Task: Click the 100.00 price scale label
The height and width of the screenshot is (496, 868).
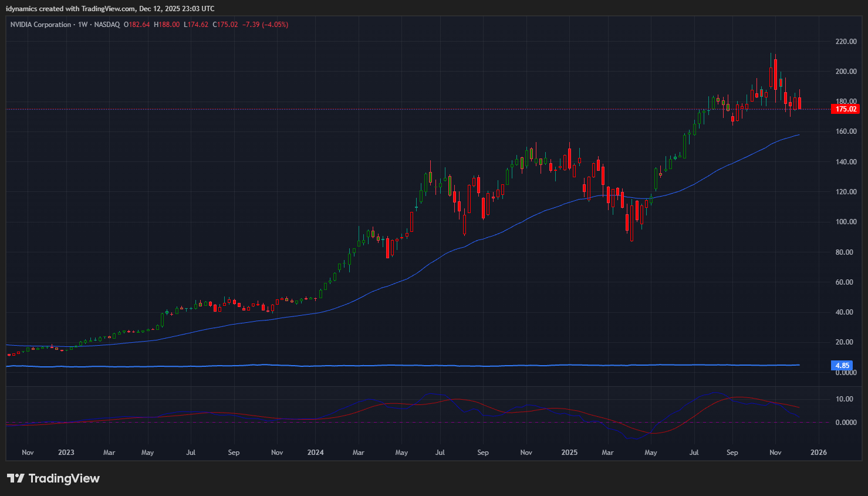Action: click(846, 222)
